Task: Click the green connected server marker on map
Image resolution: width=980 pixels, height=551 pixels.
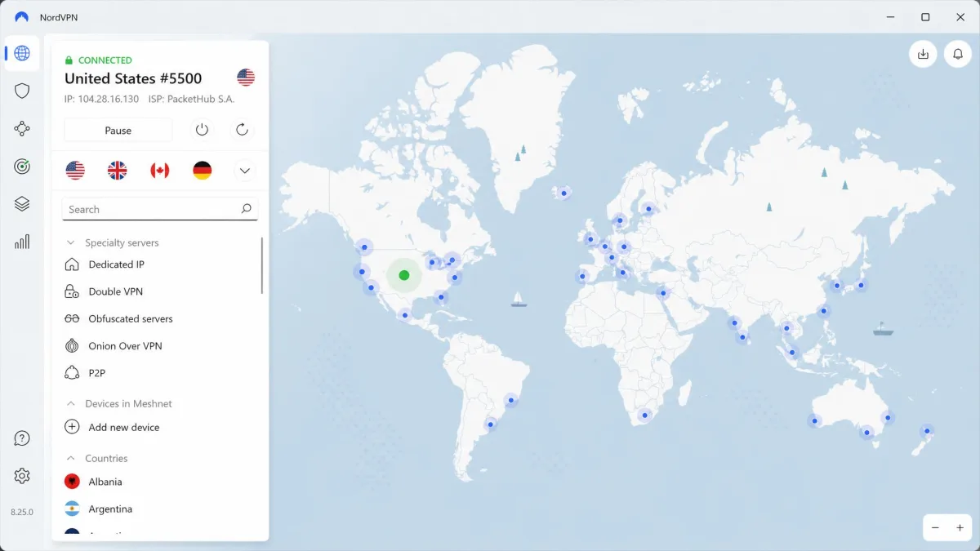Action: [403, 275]
